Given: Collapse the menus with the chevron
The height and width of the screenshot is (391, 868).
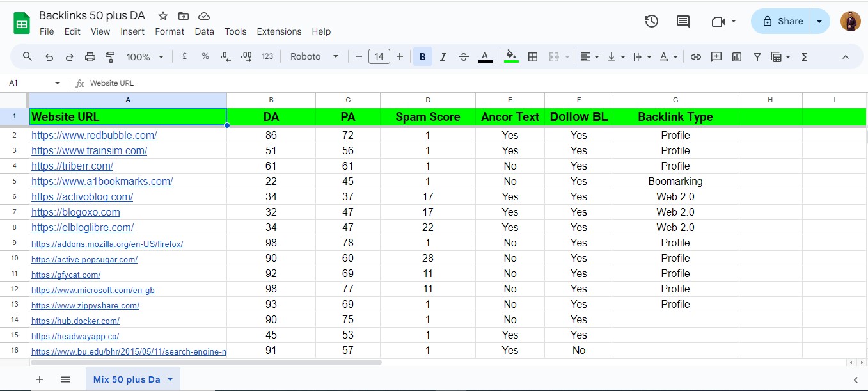Looking at the screenshot, I should [x=845, y=56].
